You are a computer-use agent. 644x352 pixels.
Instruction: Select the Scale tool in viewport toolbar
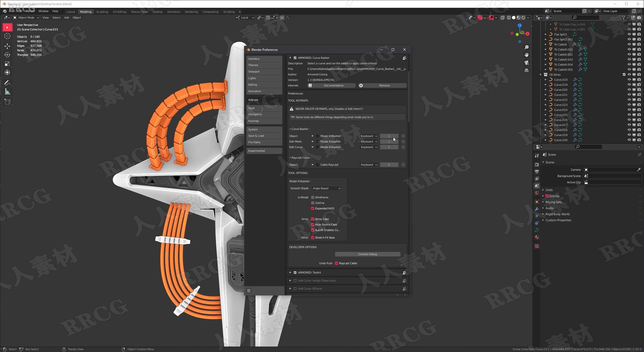[7, 64]
